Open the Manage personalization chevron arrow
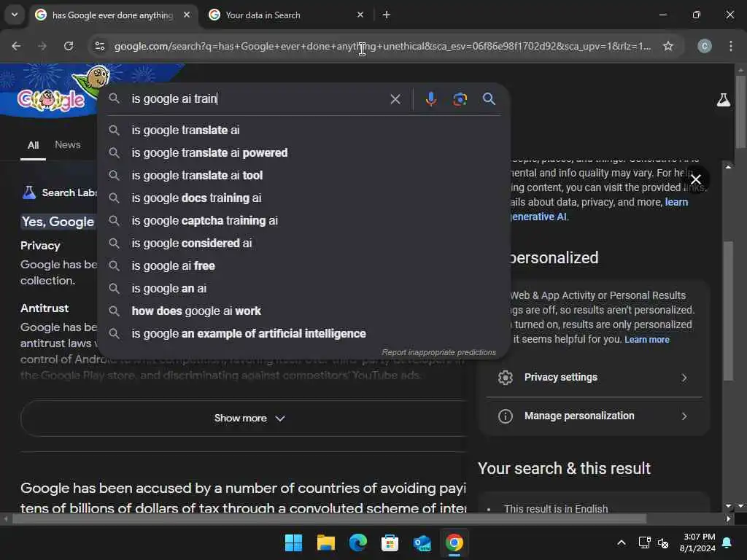This screenshot has height=560, width=747. 684,416
